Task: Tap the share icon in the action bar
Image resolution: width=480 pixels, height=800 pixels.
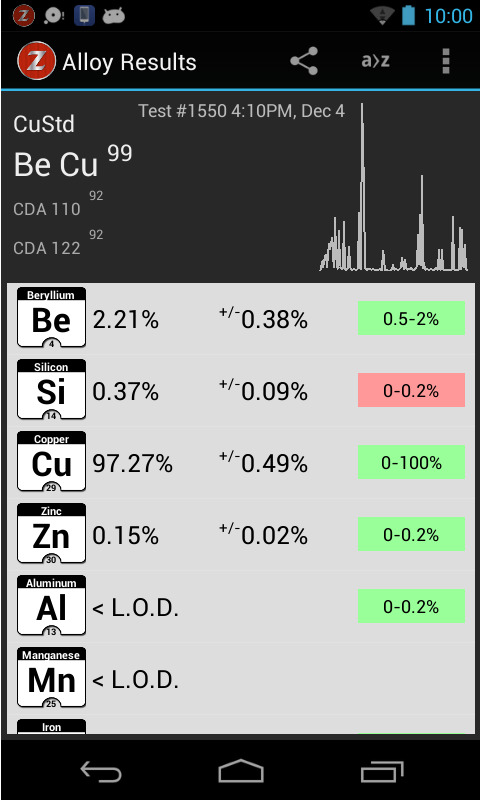Action: (304, 61)
